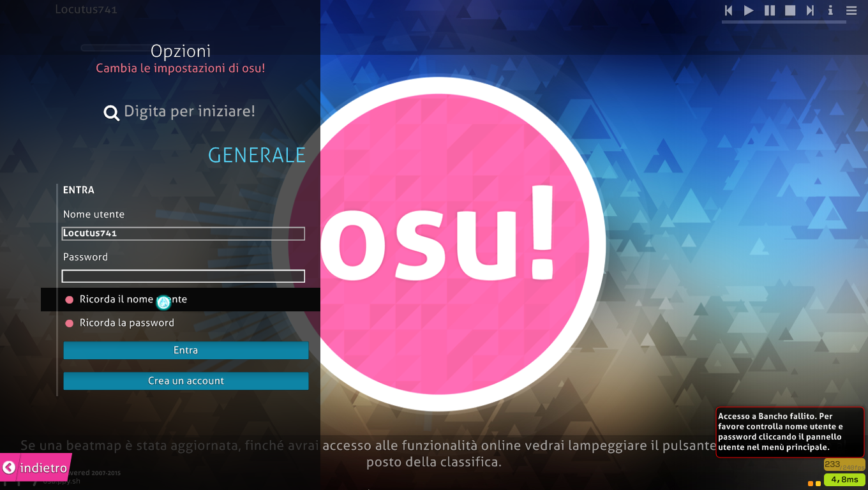868x490 pixels.
Task: Focus the Nome utente input field
Action: coord(183,234)
